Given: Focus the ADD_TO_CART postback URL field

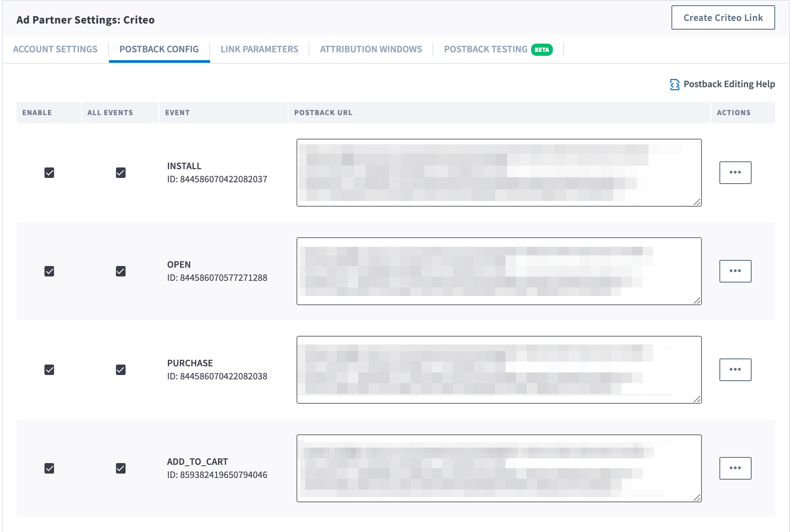Looking at the screenshot, I should (499, 468).
